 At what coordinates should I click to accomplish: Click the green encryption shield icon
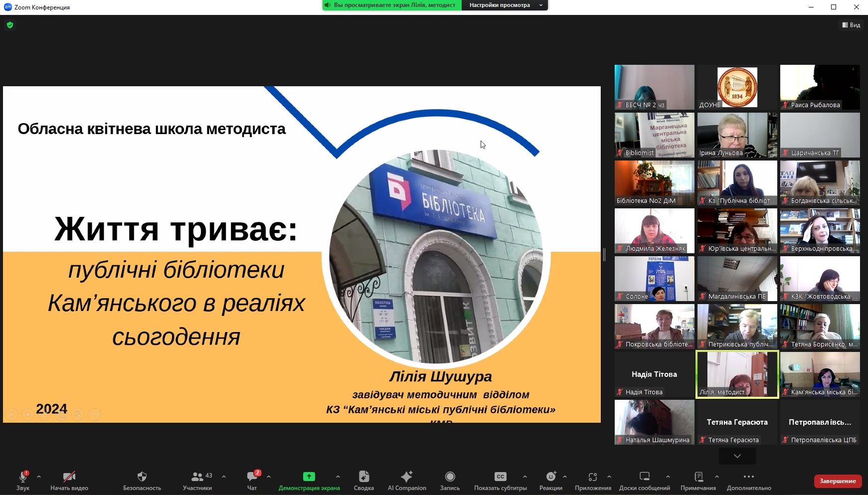tap(10, 25)
